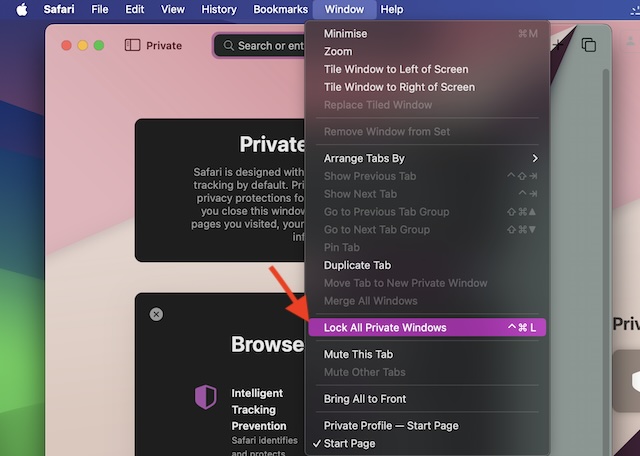The height and width of the screenshot is (456, 640).
Task: Open the Private tab group dropdown
Action: click(x=164, y=45)
